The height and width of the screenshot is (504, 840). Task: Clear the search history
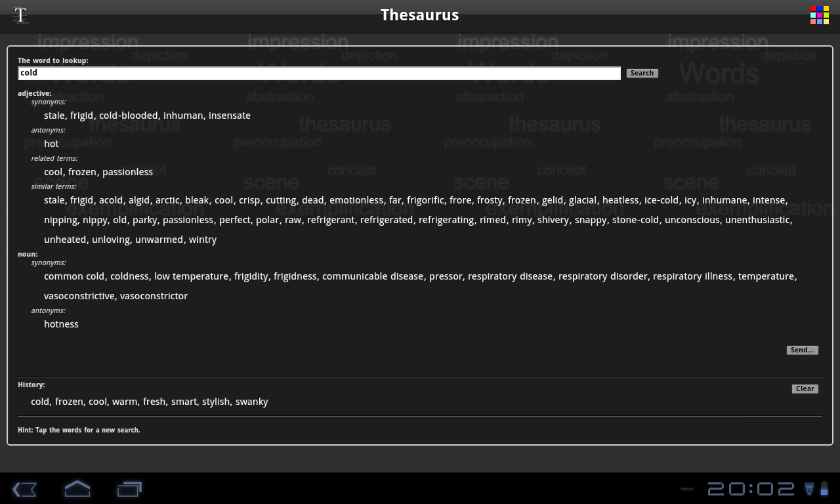[805, 388]
